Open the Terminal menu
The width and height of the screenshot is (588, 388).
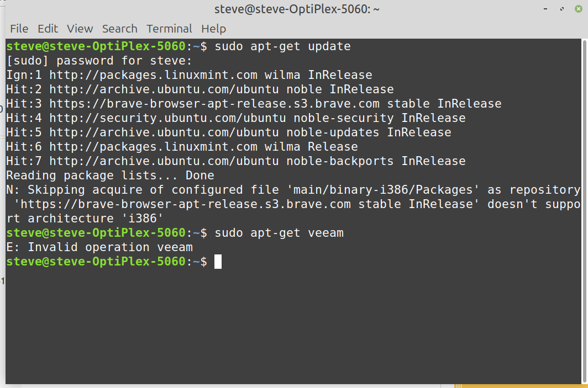169,29
